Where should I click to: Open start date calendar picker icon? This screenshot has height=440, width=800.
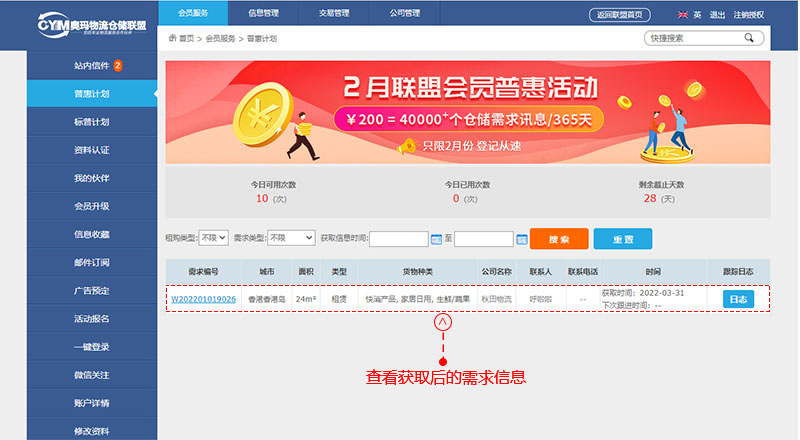click(436, 239)
